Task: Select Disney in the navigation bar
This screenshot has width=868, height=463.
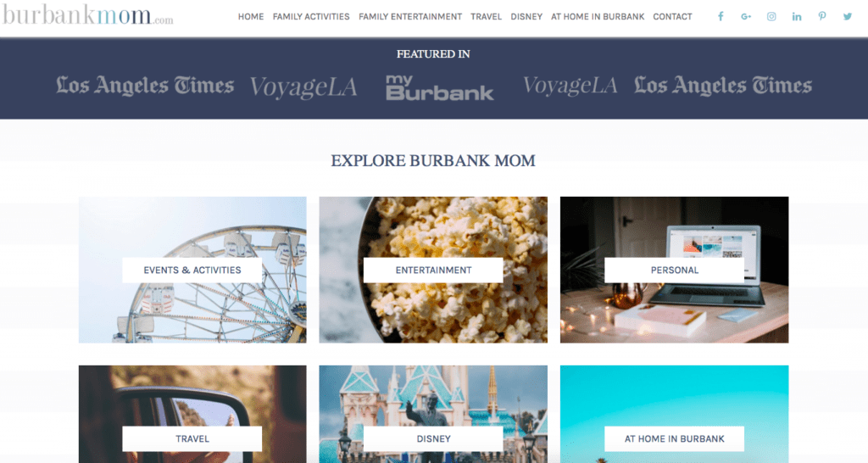Action: [x=526, y=17]
